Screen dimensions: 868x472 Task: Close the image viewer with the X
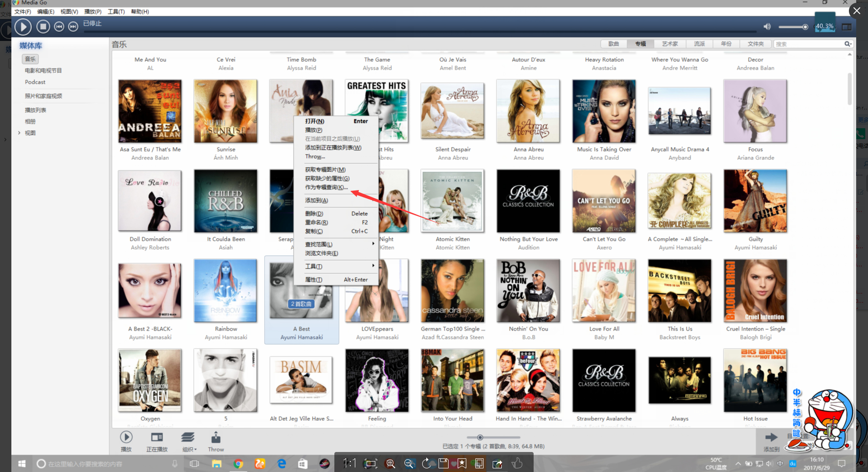point(857,10)
